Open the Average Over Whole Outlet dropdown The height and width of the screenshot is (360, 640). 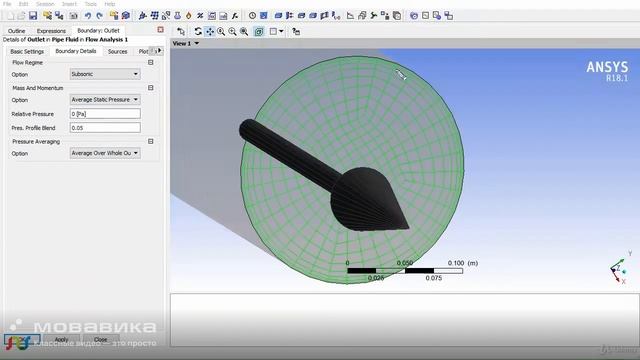point(105,153)
